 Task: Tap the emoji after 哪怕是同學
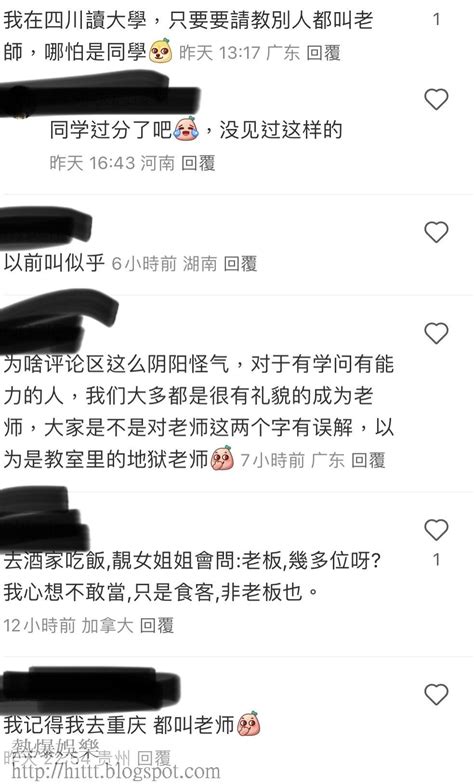click(160, 51)
